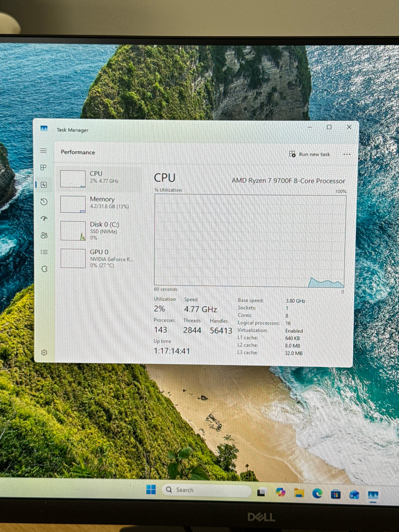This screenshot has width=399, height=532.
Task: Switch to the Users page icon
Action: click(x=44, y=235)
